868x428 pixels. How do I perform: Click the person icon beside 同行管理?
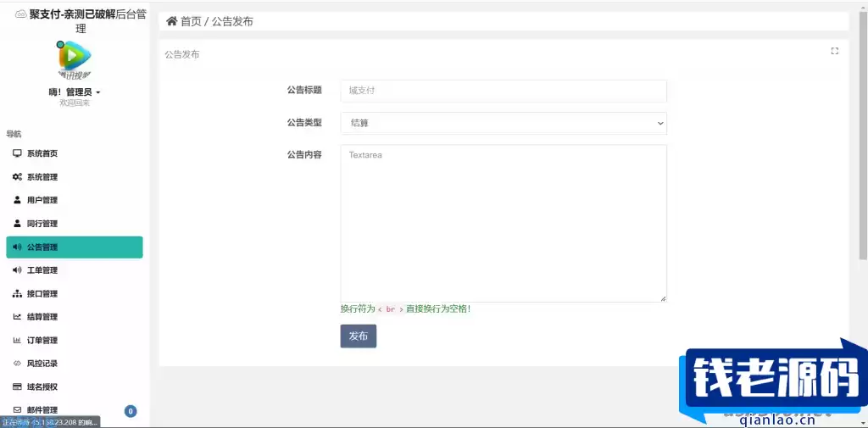point(17,223)
